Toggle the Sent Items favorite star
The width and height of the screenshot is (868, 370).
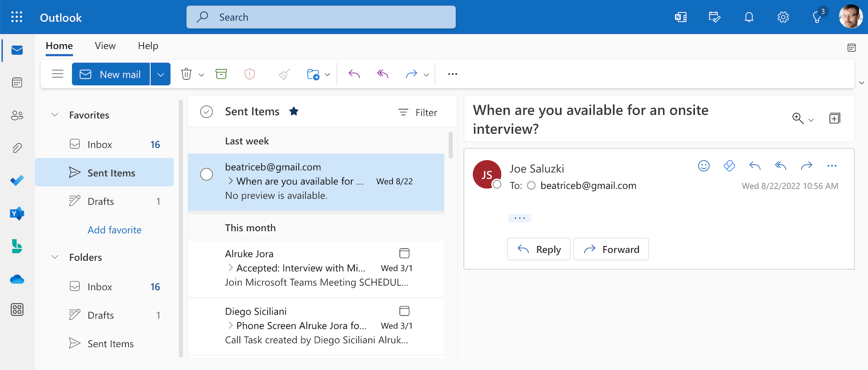coord(294,111)
